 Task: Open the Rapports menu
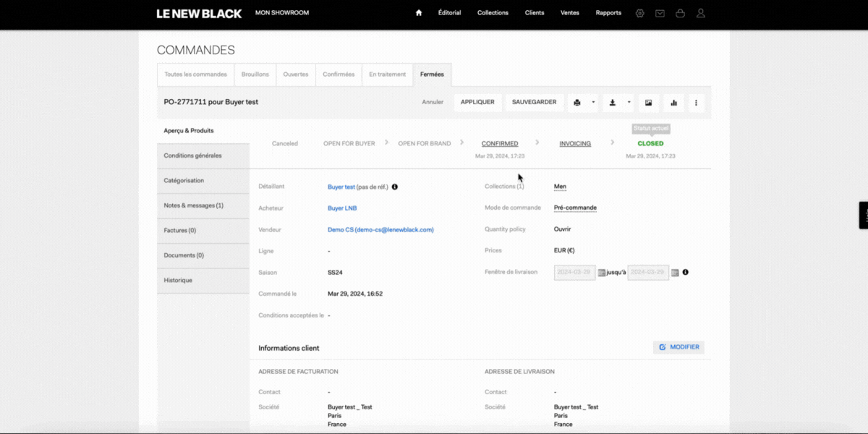coord(608,13)
